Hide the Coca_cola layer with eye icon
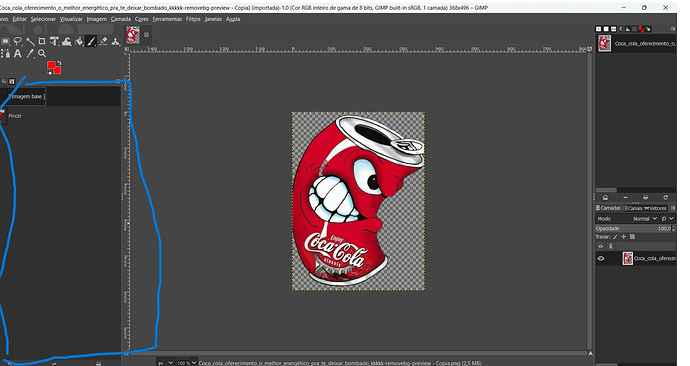The image size is (690, 366). pyautogui.click(x=601, y=259)
